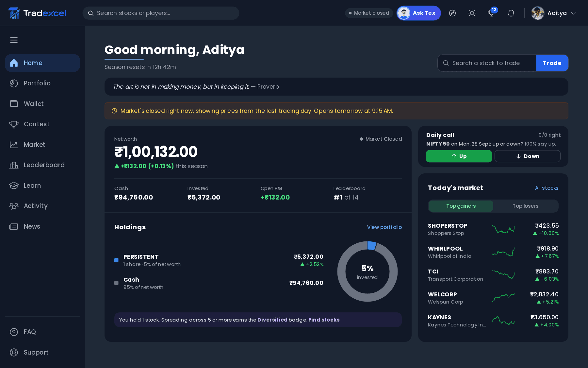Open the Leaderboard page

tap(42, 165)
